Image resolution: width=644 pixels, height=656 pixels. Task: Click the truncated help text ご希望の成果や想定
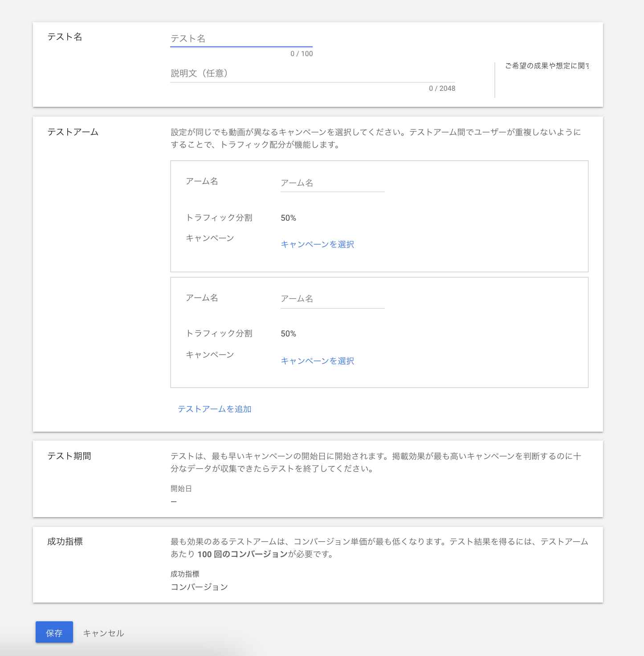pos(546,66)
